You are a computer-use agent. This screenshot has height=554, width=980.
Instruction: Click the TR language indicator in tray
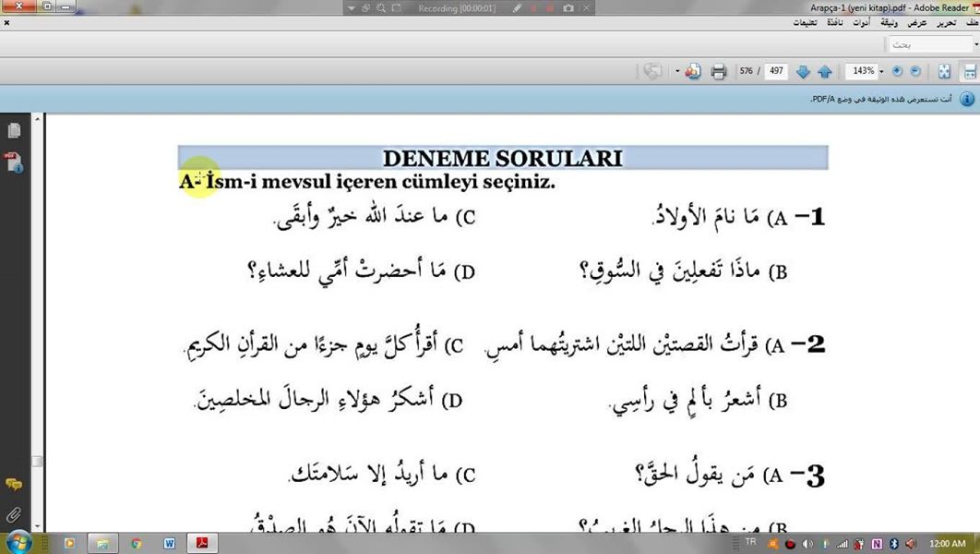750,542
